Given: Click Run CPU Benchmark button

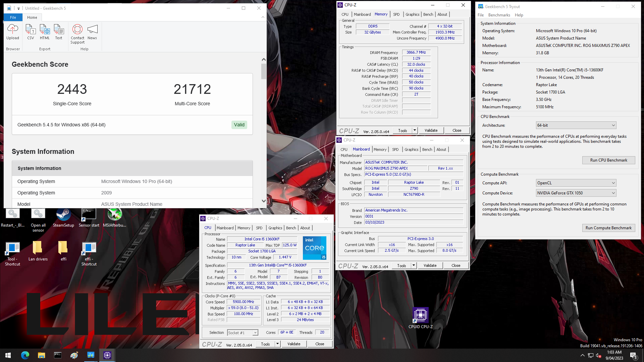Looking at the screenshot, I should coord(608,160).
